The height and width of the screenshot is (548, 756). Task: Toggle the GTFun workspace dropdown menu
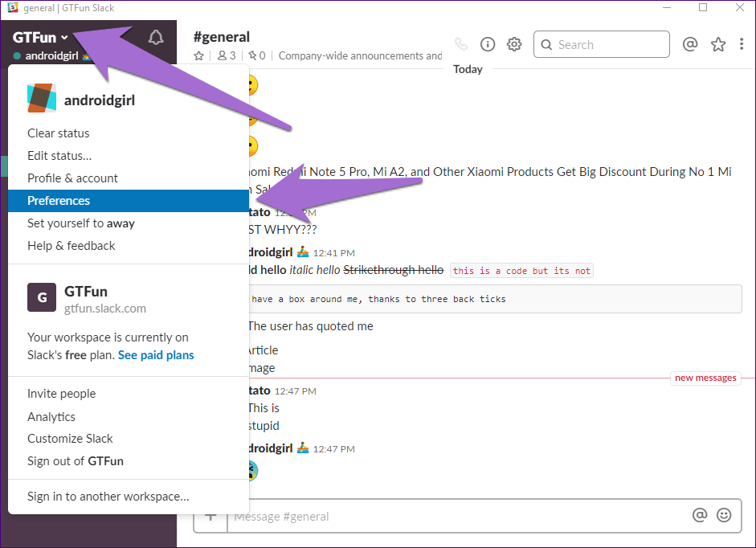click(40, 37)
